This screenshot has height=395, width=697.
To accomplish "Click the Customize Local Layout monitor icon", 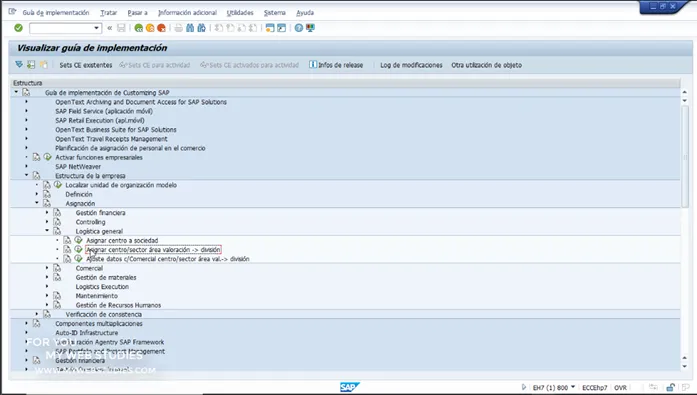I will 310,28.
